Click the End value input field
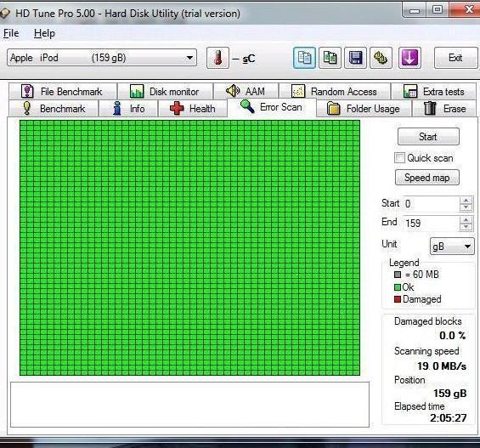Screen dimensions: 480x448 431,224
